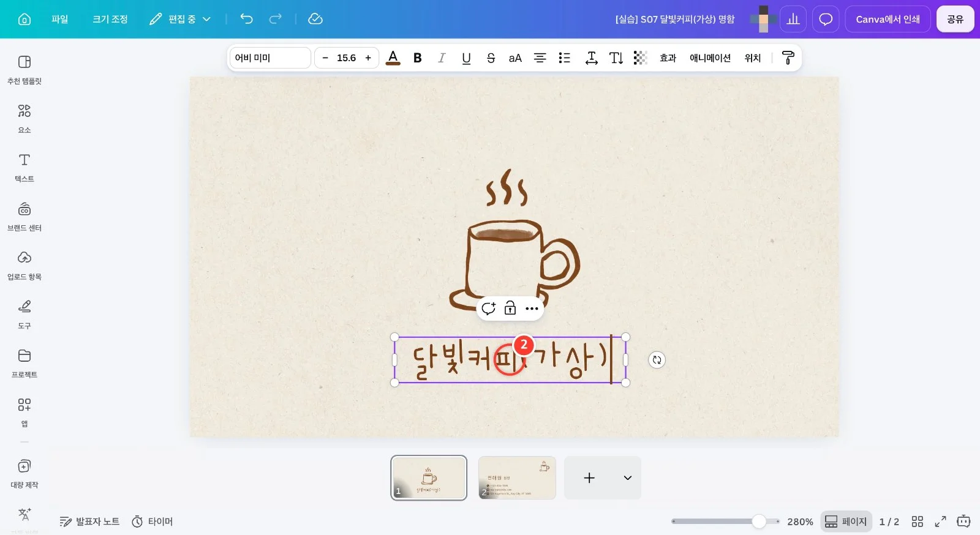This screenshot has height=535, width=980.
Task: Click zoom slider handle
Action: pos(759,522)
